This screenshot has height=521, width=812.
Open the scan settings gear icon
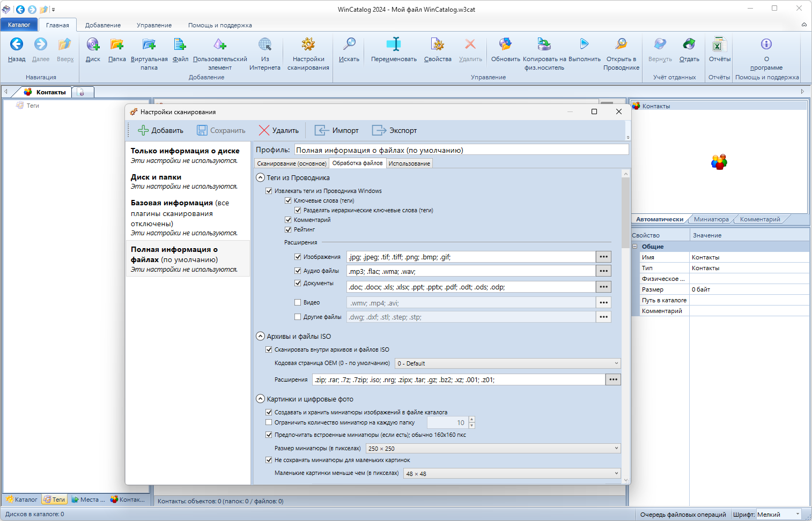pyautogui.click(x=308, y=45)
